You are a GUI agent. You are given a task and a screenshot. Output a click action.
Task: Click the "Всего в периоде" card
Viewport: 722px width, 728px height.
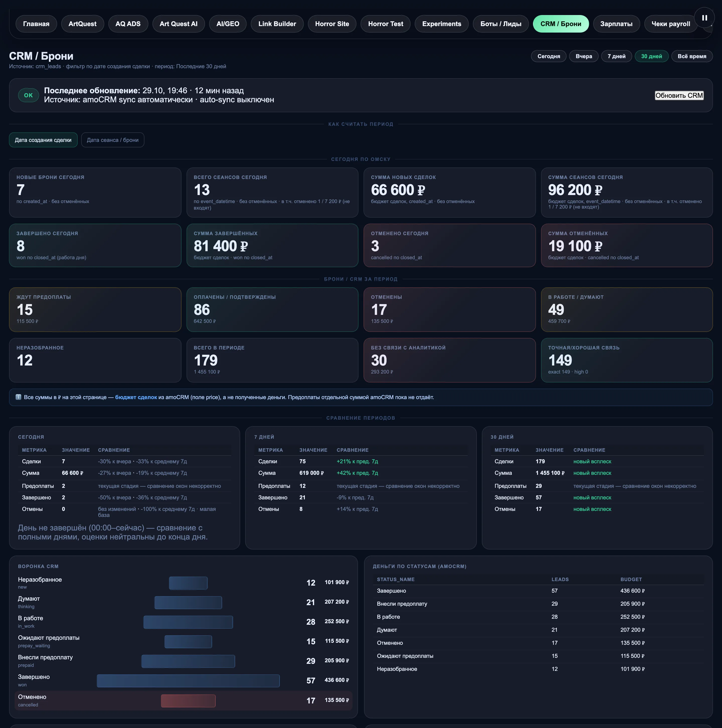click(272, 360)
